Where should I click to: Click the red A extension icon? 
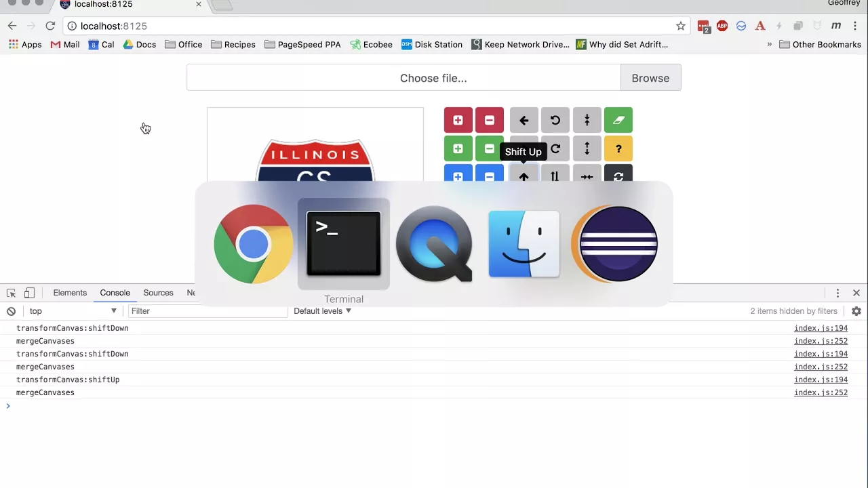(760, 26)
